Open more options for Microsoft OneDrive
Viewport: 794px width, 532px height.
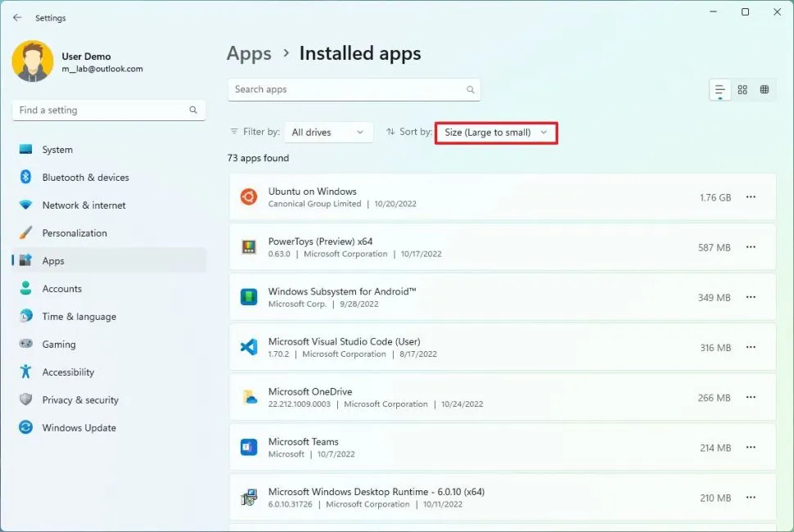click(x=751, y=398)
